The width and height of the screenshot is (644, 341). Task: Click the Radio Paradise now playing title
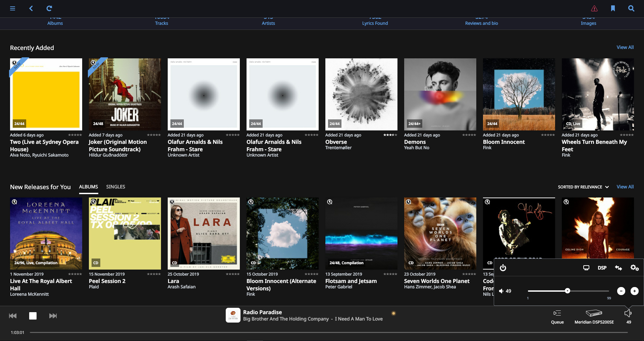point(262,312)
